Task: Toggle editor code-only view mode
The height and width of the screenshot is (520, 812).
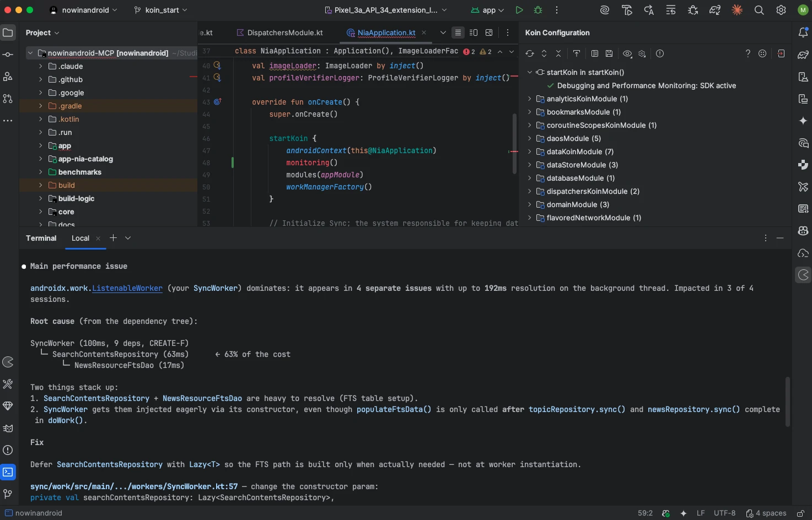Action: coord(458,32)
